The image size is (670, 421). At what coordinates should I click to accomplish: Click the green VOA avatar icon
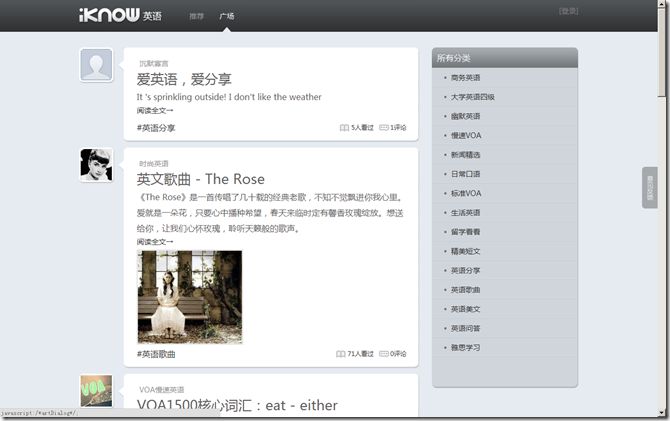tap(97, 391)
